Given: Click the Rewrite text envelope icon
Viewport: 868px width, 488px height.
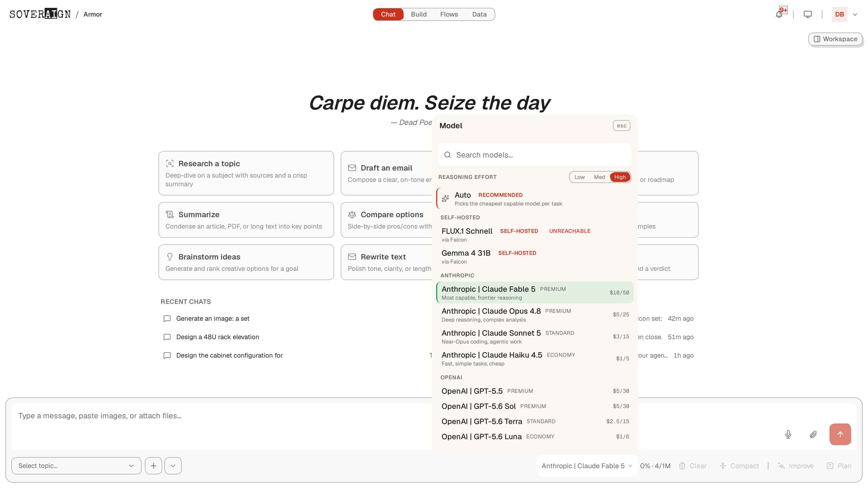Looking at the screenshot, I should (352, 257).
